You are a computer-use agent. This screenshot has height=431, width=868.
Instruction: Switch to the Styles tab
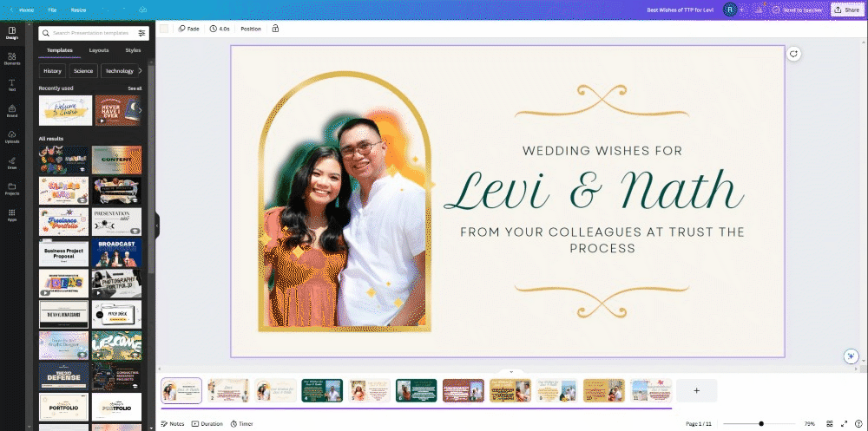pos(133,50)
